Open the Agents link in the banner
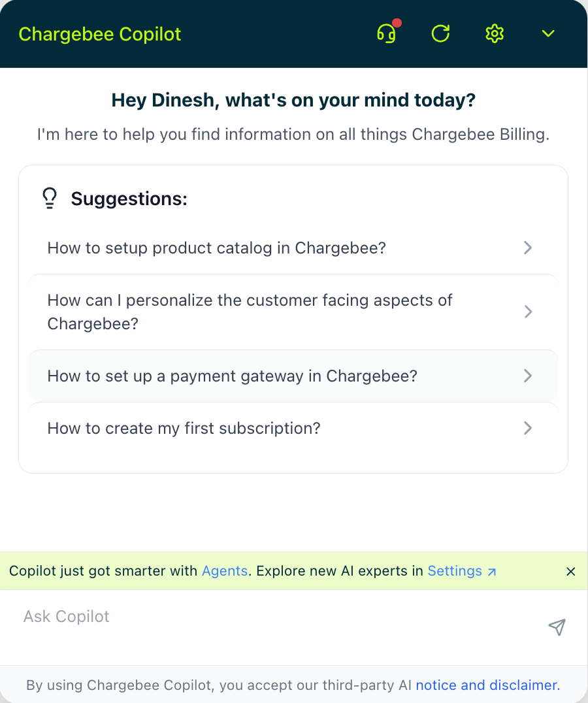 pyautogui.click(x=225, y=570)
